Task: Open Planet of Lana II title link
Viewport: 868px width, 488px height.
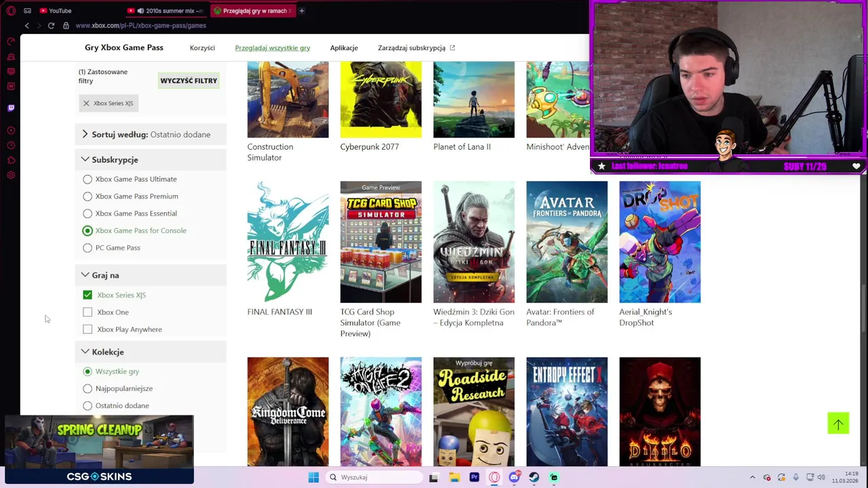Action: coord(462,147)
